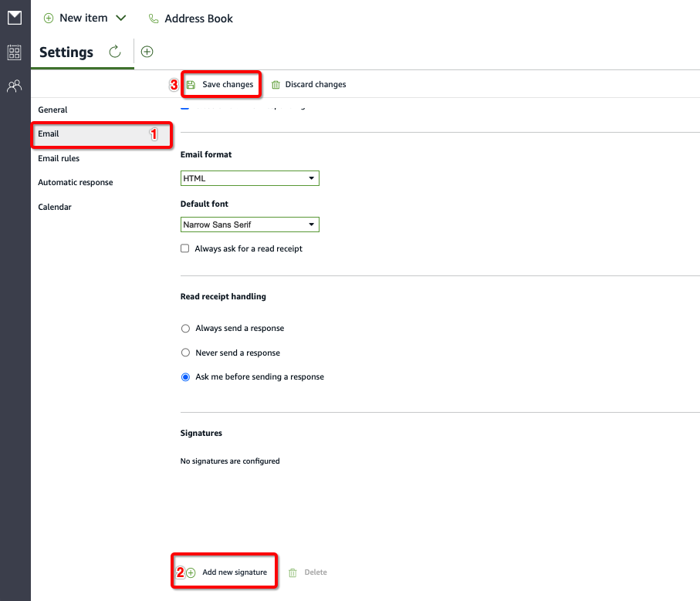Choose Never send a response option
This screenshot has width=700, height=601.
pyautogui.click(x=184, y=353)
